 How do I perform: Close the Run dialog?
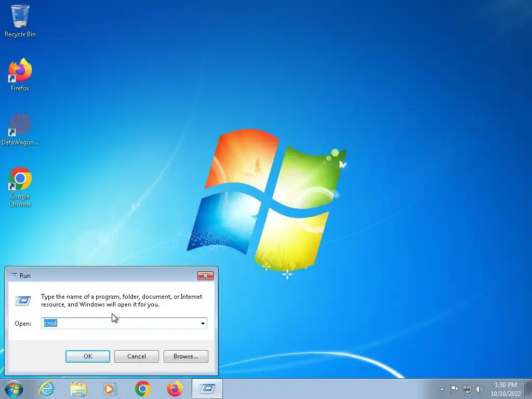tap(205, 275)
